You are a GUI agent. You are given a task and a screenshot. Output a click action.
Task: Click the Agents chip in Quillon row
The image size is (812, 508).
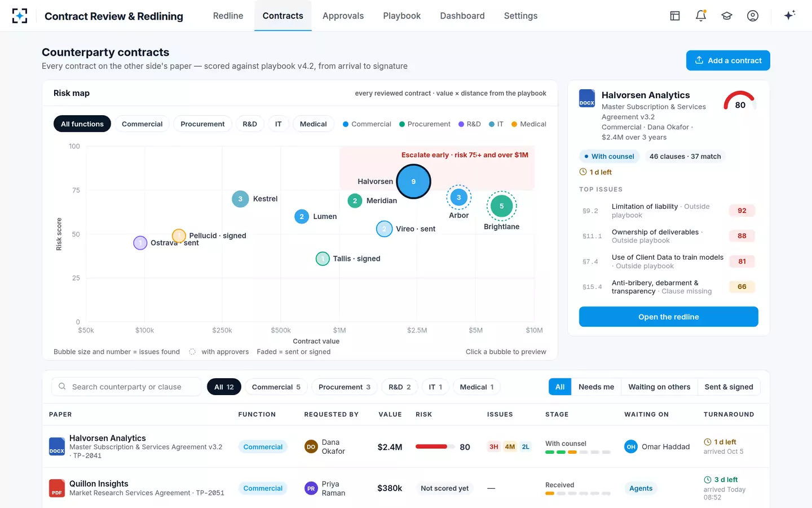pos(641,488)
